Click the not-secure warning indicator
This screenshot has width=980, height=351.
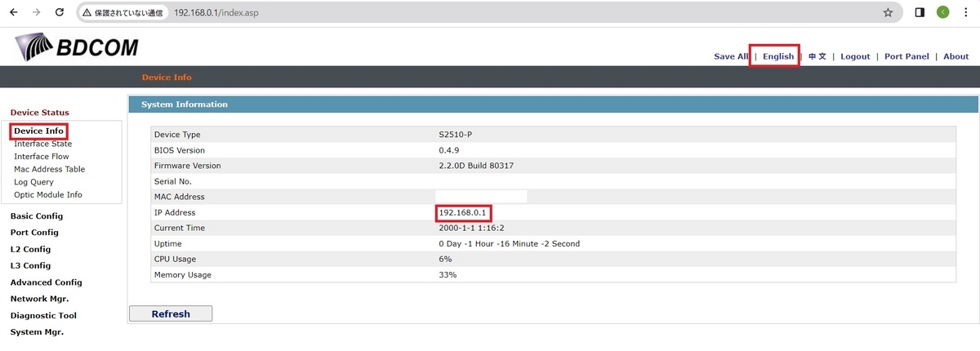[122, 13]
